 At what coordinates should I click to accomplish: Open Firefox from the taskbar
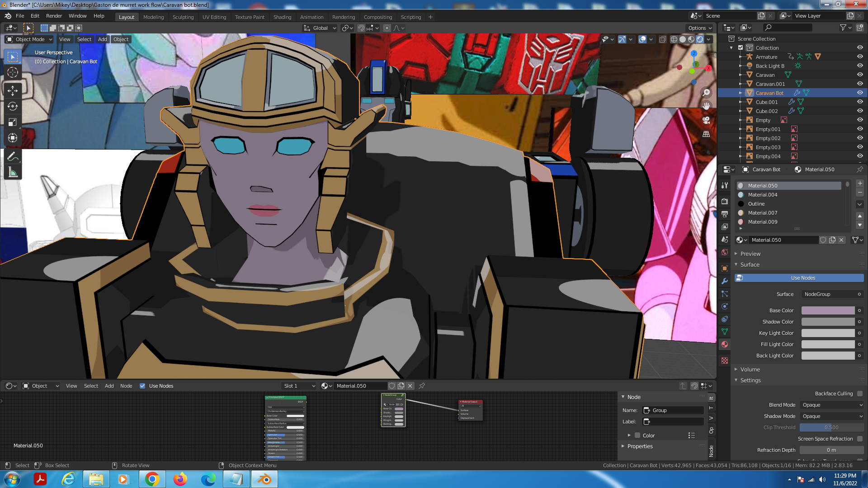[180, 479]
